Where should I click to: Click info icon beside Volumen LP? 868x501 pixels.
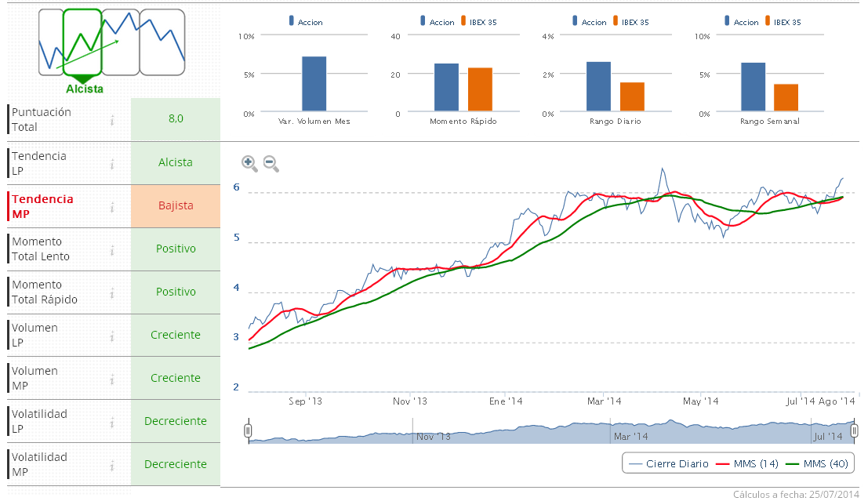[112, 336]
